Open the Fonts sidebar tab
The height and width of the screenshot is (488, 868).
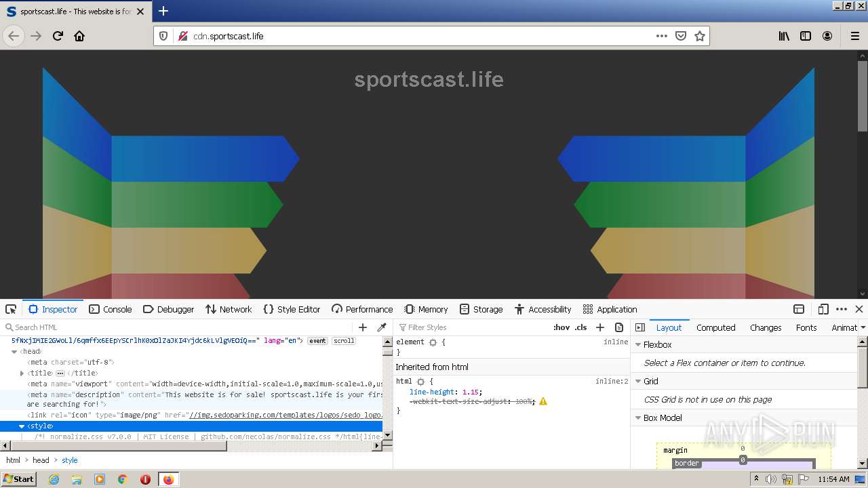point(806,327)
